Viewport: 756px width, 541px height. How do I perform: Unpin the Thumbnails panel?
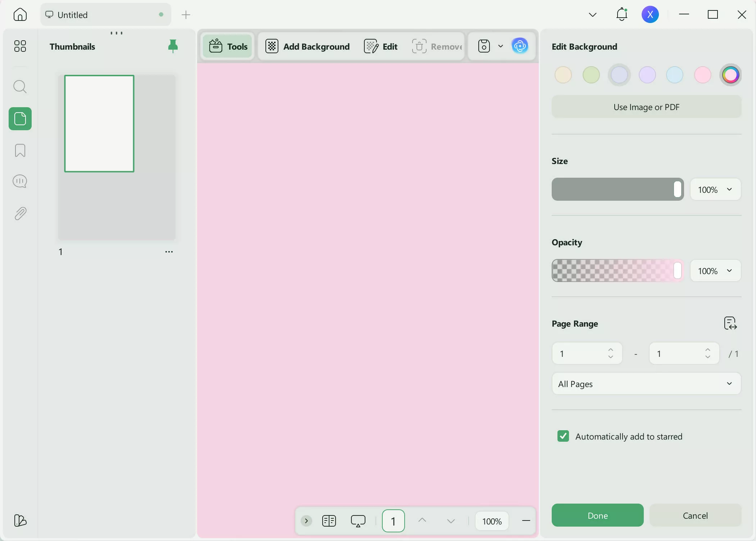pyautogui.click(x=173, y=46)
